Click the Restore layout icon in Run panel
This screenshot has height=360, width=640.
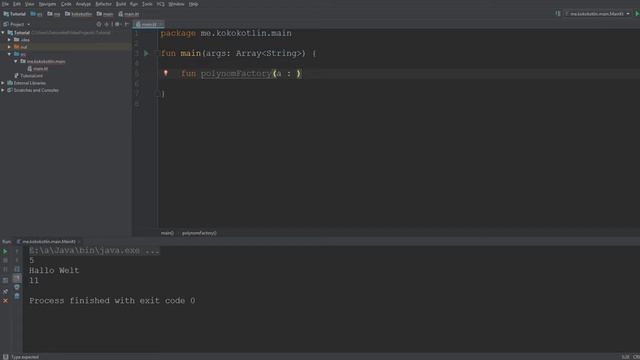tap(5, 280)
